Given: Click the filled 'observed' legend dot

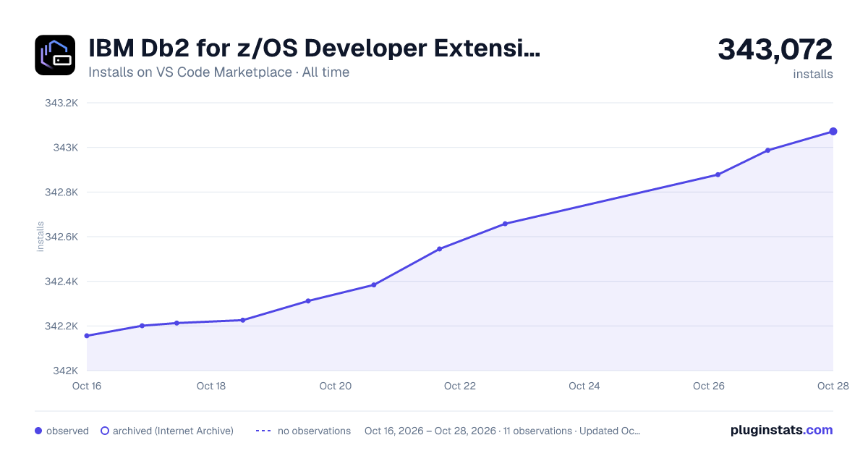Looking at the screenshot, I should pyautogui.click(x=38, y=431).
